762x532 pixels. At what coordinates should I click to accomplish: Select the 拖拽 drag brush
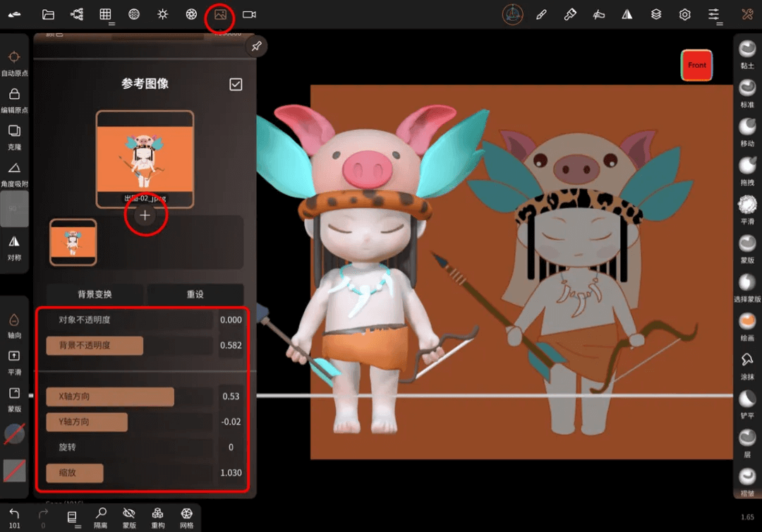tap(747, 171)
